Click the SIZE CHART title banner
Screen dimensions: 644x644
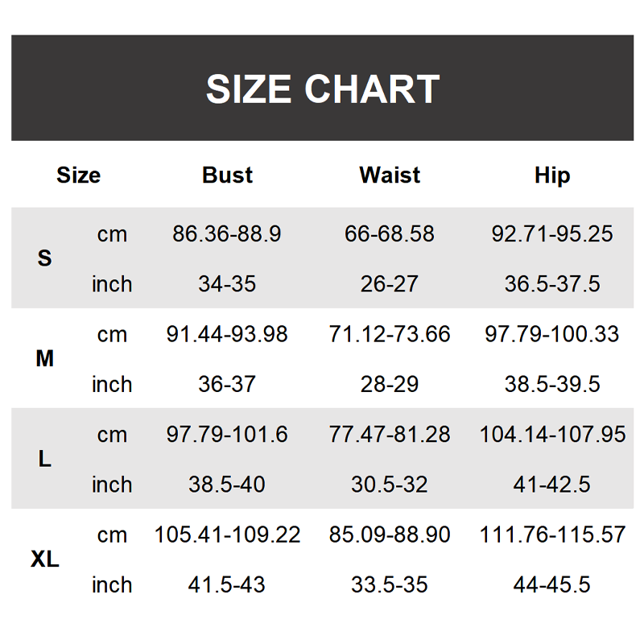pyautogui.click(x=322, y=88)
